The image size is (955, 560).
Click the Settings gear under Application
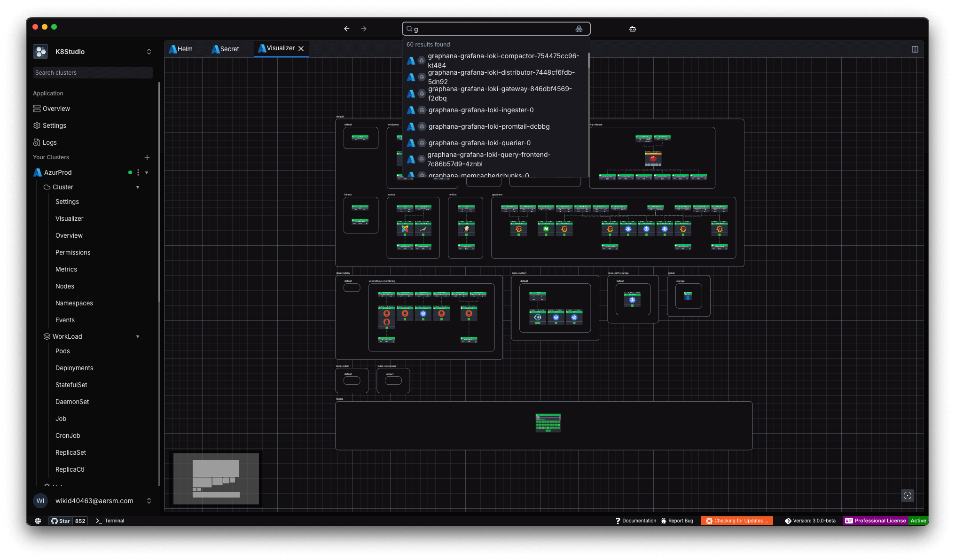point(37,125)
